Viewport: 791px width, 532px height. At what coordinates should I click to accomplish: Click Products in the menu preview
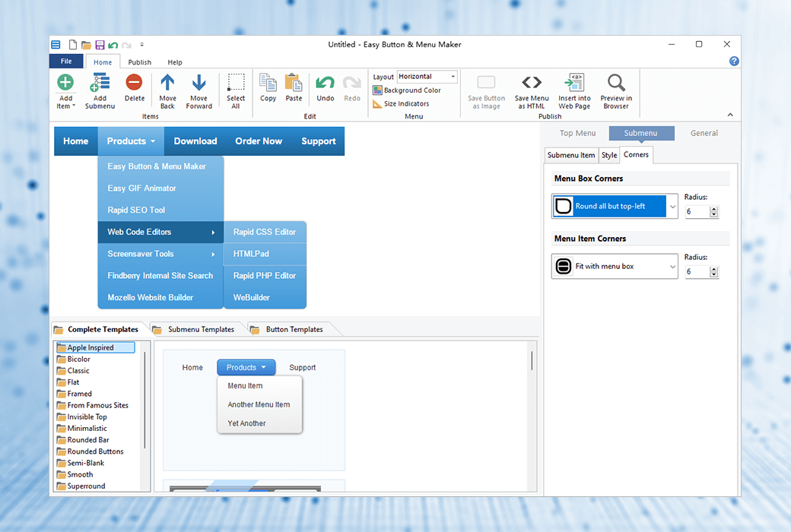coord(131,141)
